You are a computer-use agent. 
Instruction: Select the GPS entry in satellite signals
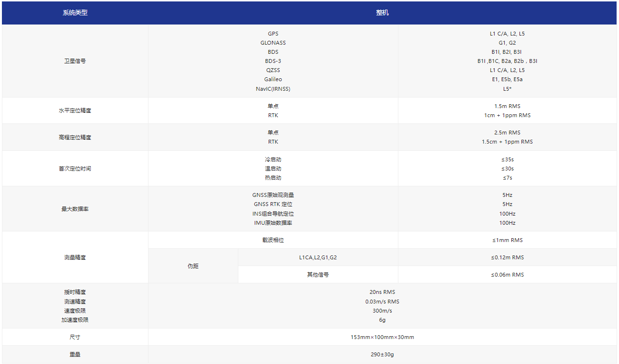pos(273,33)
